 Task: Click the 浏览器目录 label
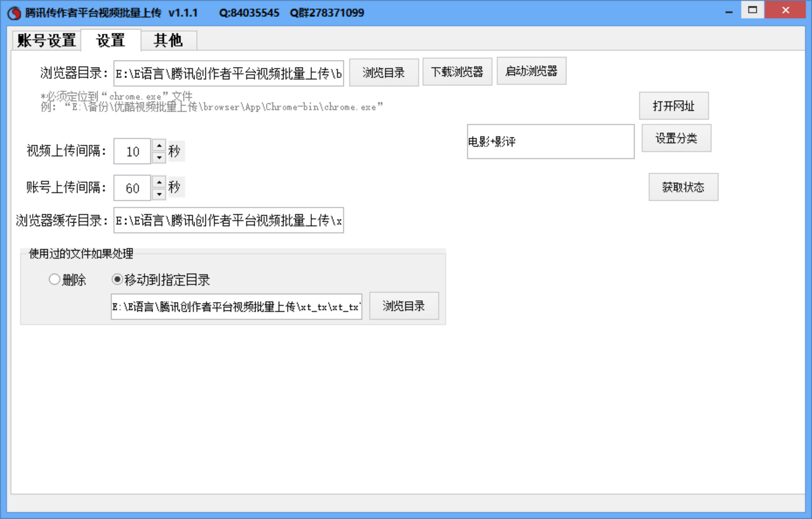[74, 73]
